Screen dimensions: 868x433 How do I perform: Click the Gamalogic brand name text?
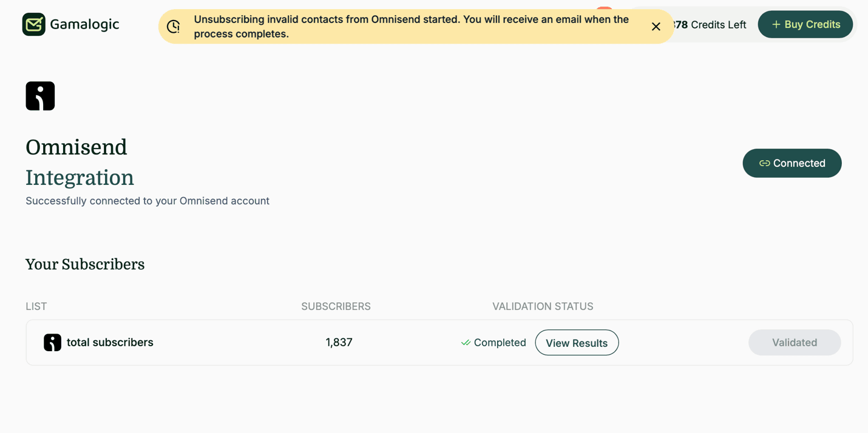click(84, 24)
